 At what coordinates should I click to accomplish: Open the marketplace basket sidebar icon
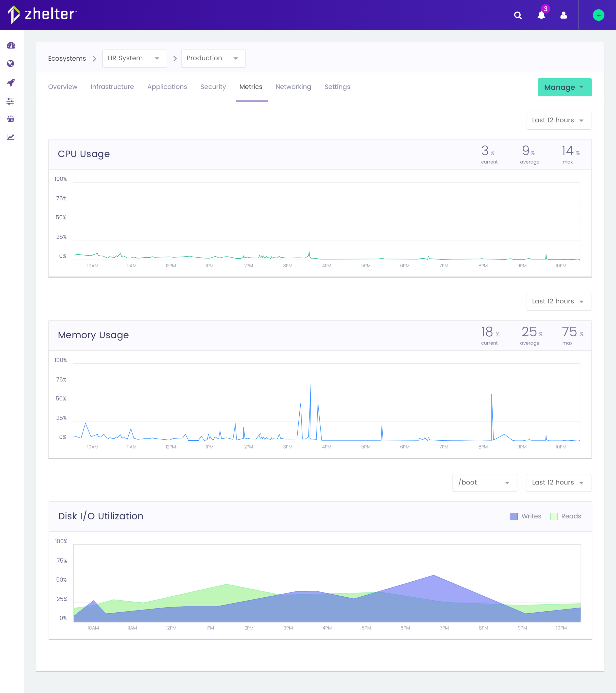tap(11, 119)
